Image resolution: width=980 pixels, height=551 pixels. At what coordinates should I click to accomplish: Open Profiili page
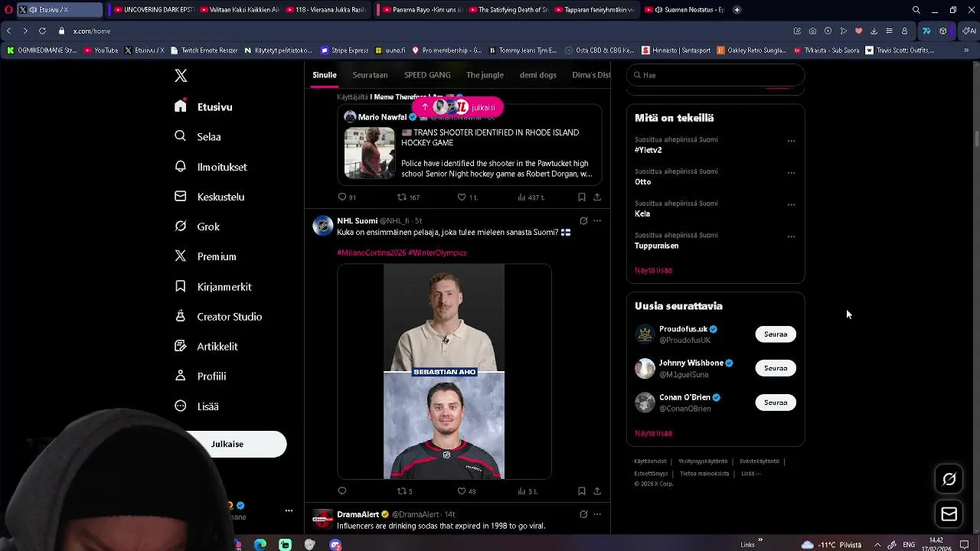pos(200,377)
